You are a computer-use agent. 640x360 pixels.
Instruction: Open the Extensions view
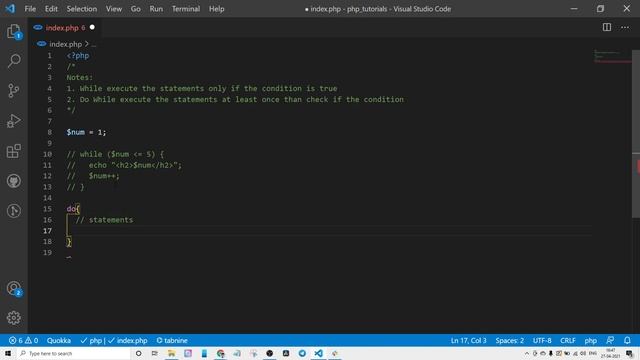click(14, 151)
